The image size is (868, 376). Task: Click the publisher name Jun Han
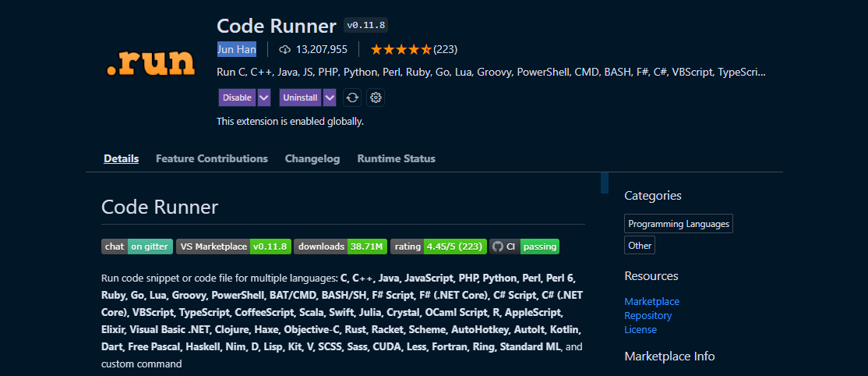236,49
